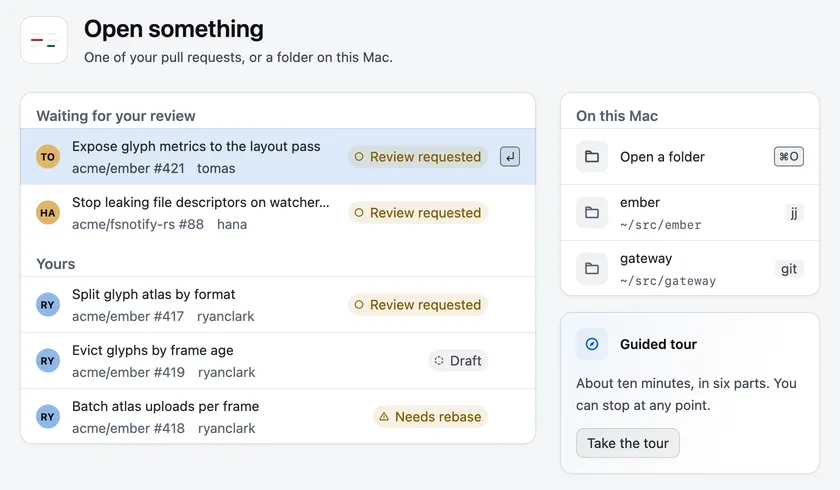Click the ⌘O shortcut badge
840x490 pixels.
pos(789,157)
